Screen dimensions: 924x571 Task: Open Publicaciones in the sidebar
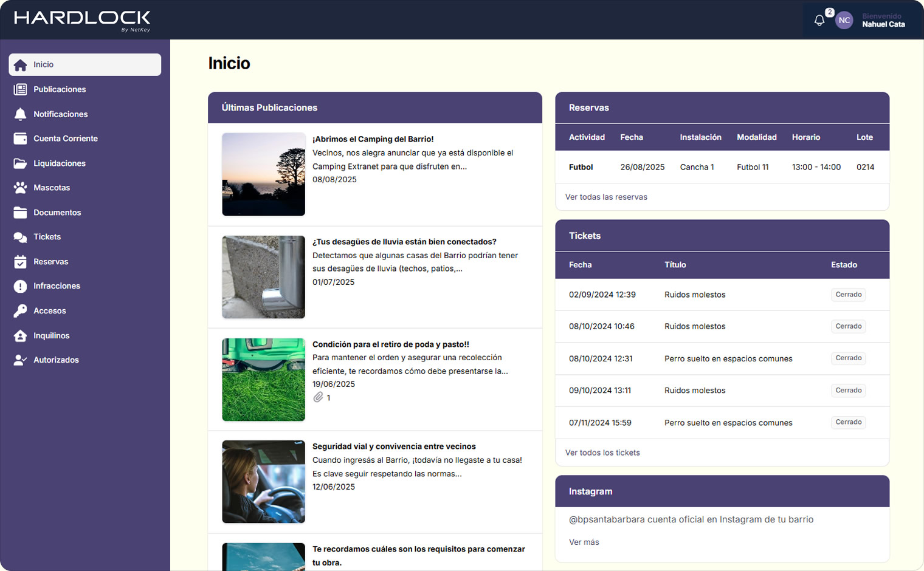pos(60,89)
